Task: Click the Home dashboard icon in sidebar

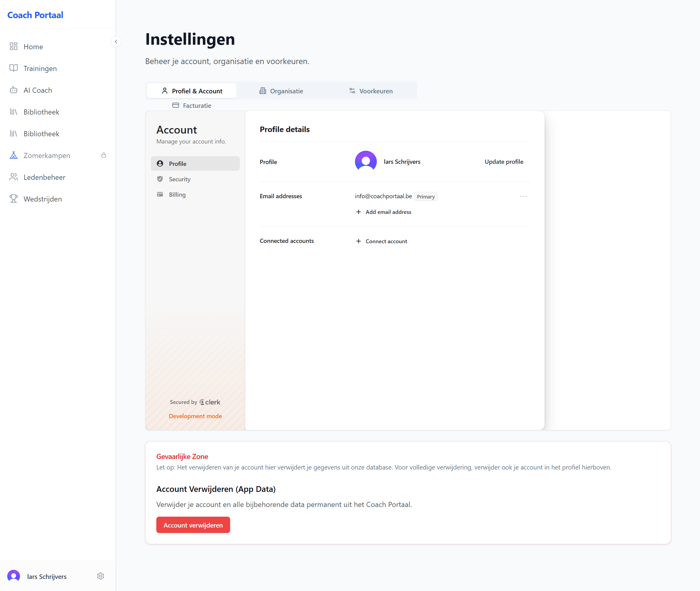Action: tap(13, 46)
